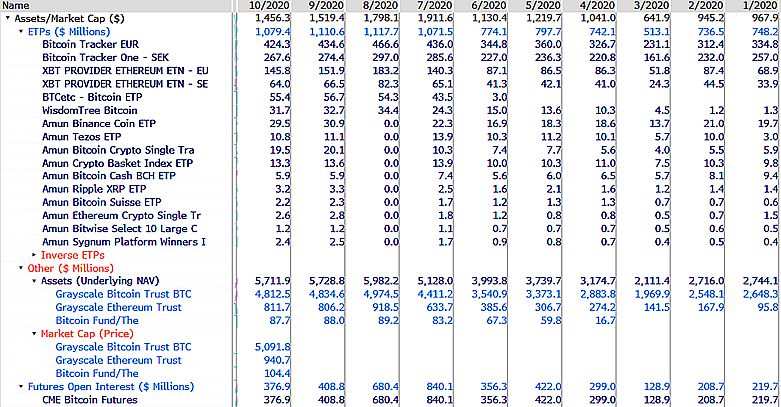Open Bitcoin Fund/The under Assets
The height and width of the screenshot is (407, 781).
[x=97, y=320]
